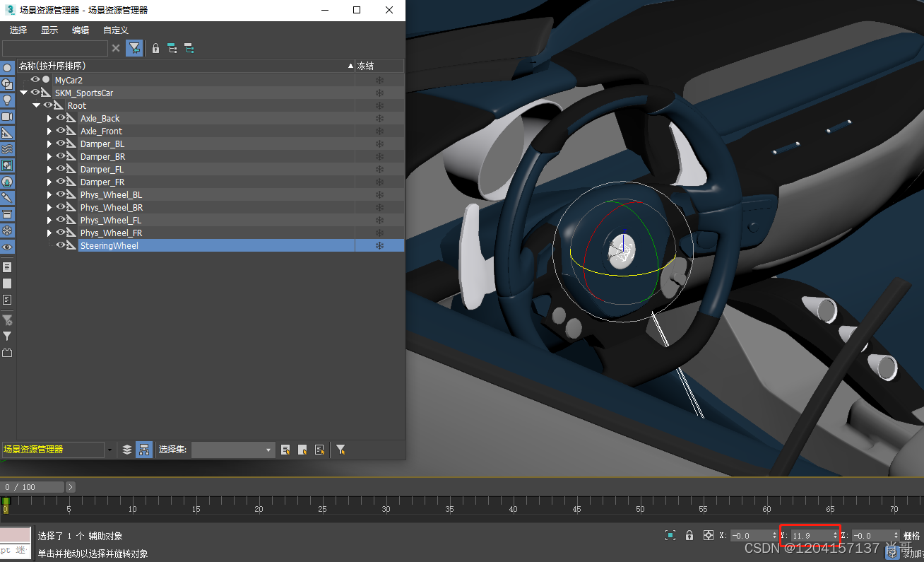This screenshot has height=562, width=924.
Task: Hide SKM_SportsCar using its eye icon
Action: (35, 93)
